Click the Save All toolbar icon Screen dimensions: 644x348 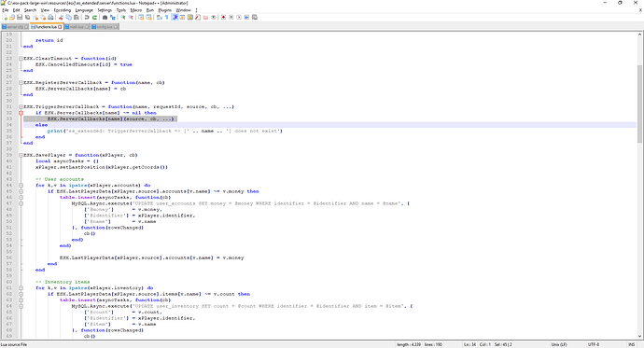(x=27, y=17)
